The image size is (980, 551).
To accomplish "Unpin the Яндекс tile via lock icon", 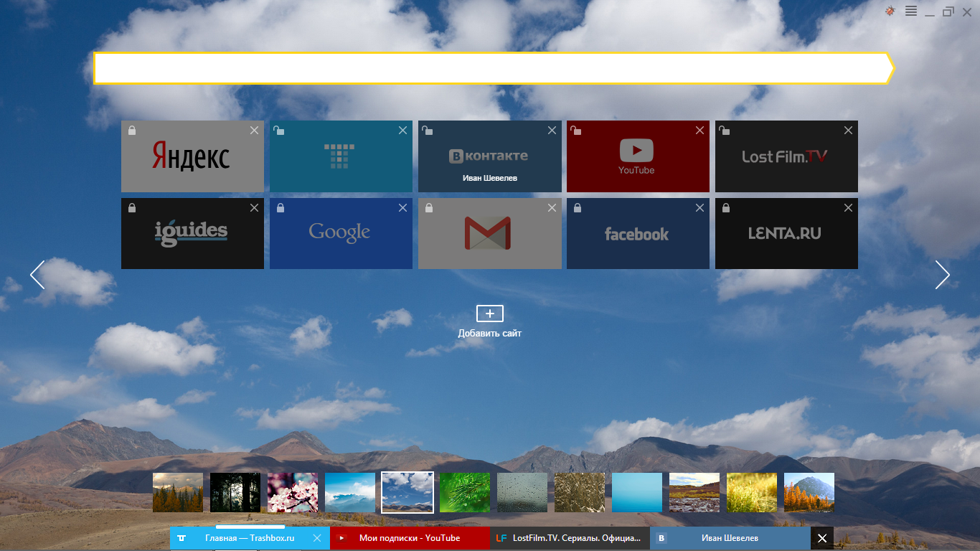I will coord(131,131).
